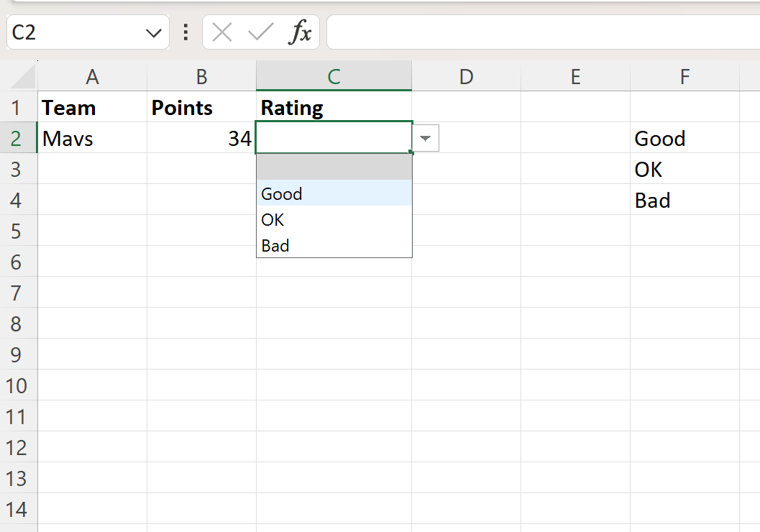Viewport: 760px width, 532px height.
Task: Click the Team header cell A1
Action: click(92, 107)
